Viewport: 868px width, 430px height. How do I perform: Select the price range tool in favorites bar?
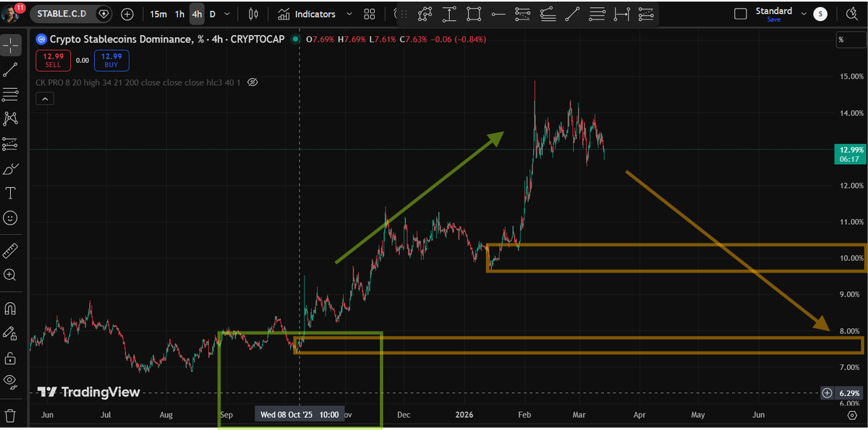[x=449, y=14]
